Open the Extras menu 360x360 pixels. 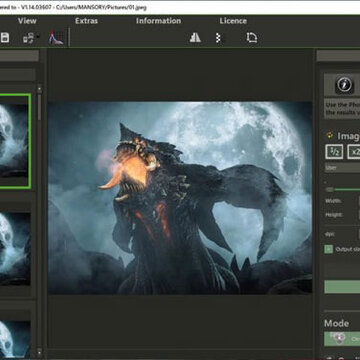[x=86, y=21]
